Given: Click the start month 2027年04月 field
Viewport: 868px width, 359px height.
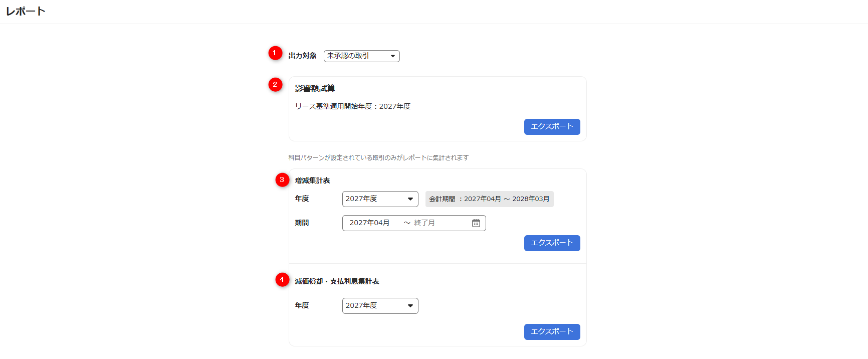Looking at the screenshot, I should pyautogui.click(x=370, y=223).
